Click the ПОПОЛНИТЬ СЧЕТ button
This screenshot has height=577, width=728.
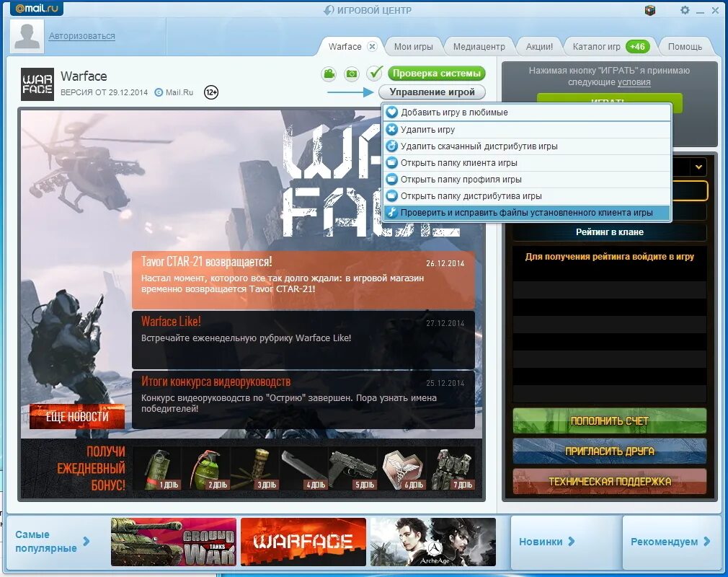(609, 421)
